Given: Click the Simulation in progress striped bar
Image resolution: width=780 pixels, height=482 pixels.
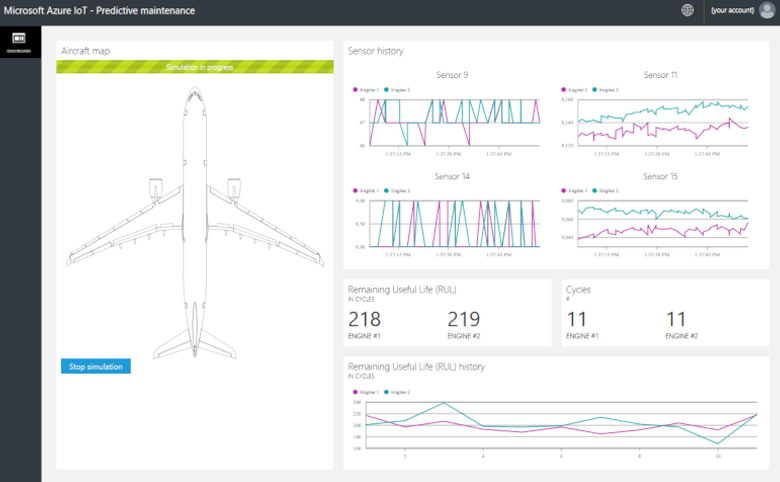Looking at the screenshot, I should pyautogui.click(x=194, y=68).
